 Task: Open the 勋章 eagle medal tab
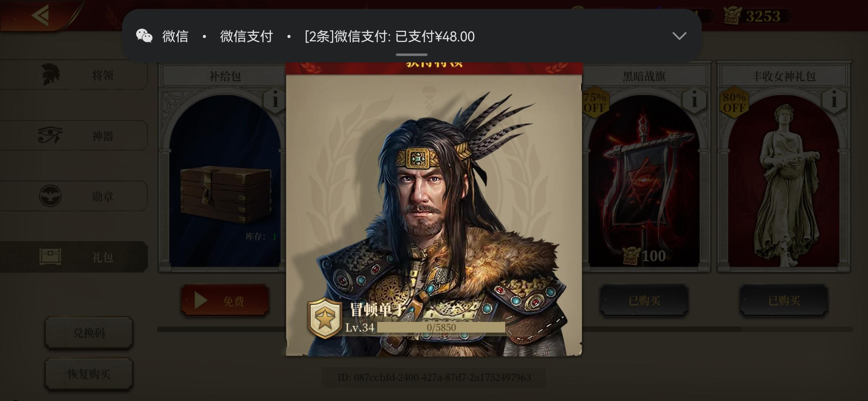click(74, 196)
